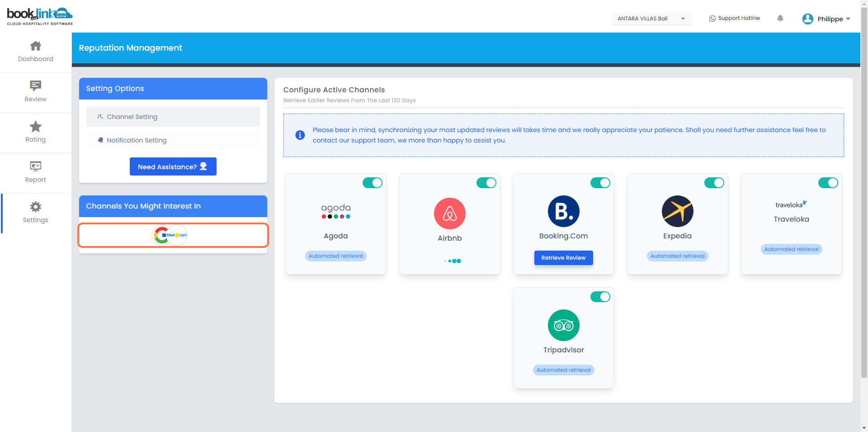
Task: Click the Airbnb loading dots indicator
Action: tap(453, 261)
